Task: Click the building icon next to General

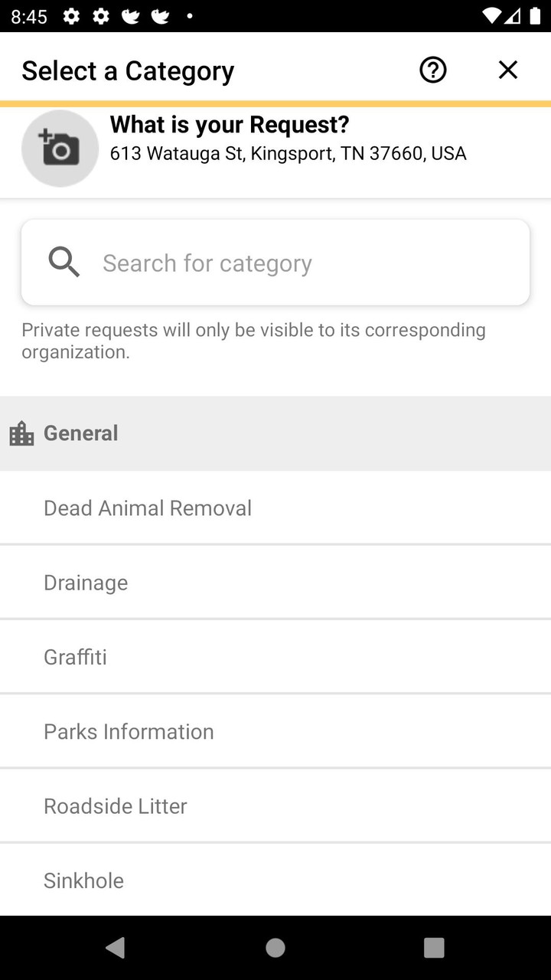Action: pos(21,433)
